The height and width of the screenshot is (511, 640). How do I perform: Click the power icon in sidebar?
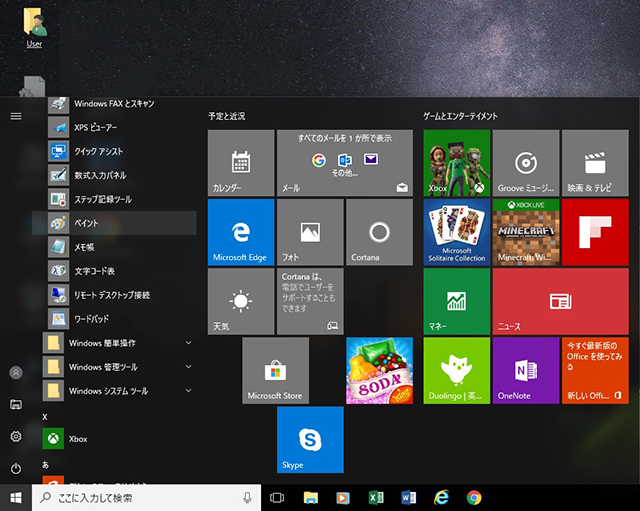pyautogui.click(x=16, y=468)
